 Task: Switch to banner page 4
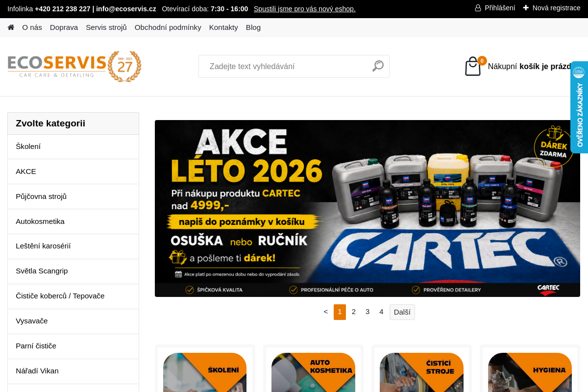tap(381, 312)
